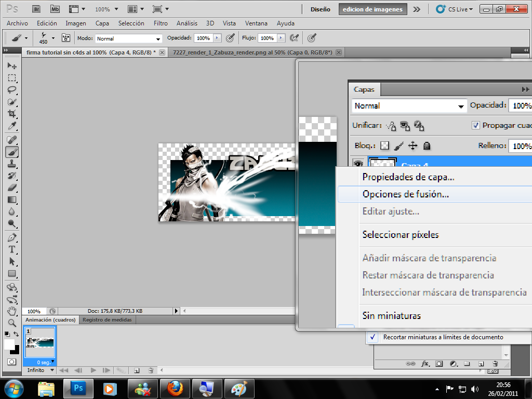This screenshot has width=532, height=399.
Task: Toggle lock transparent pixels
Action: click(x=384, y=145)
